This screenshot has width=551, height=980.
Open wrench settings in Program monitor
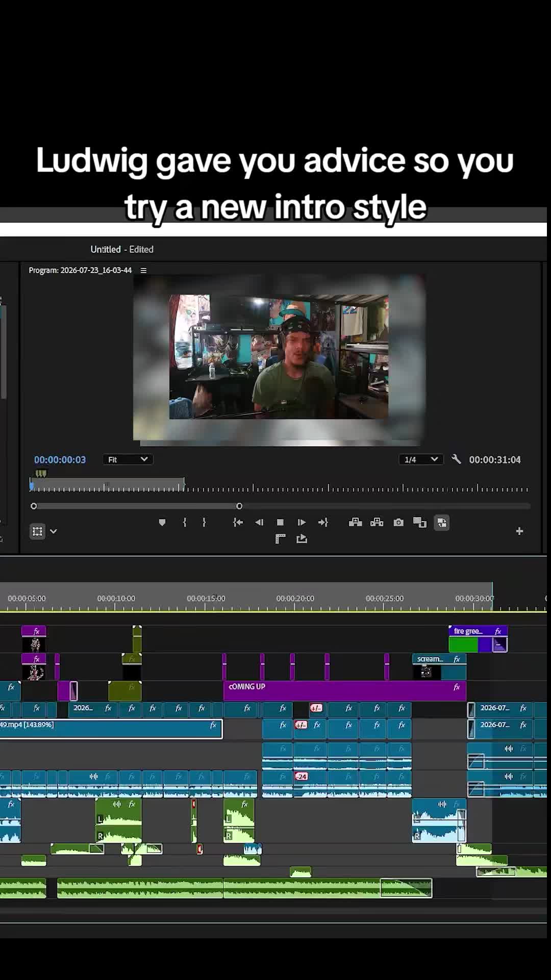click(x=457, y=459)
